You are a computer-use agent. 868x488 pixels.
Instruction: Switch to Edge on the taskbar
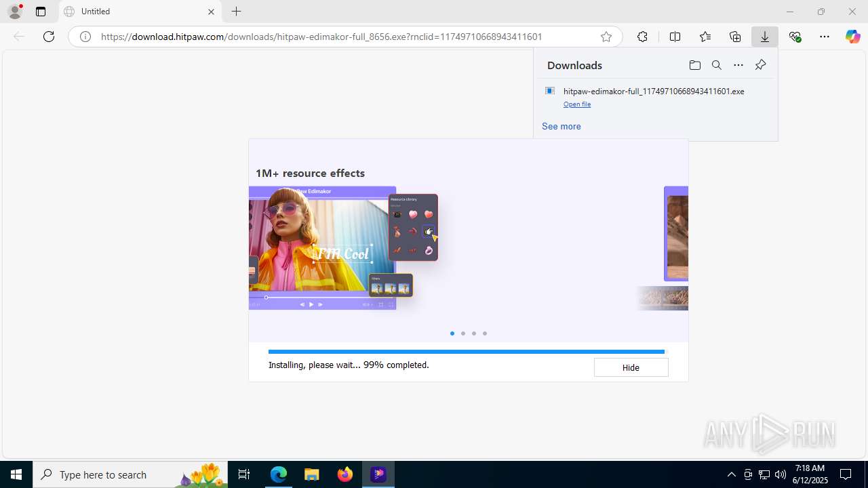coord(279,474)
